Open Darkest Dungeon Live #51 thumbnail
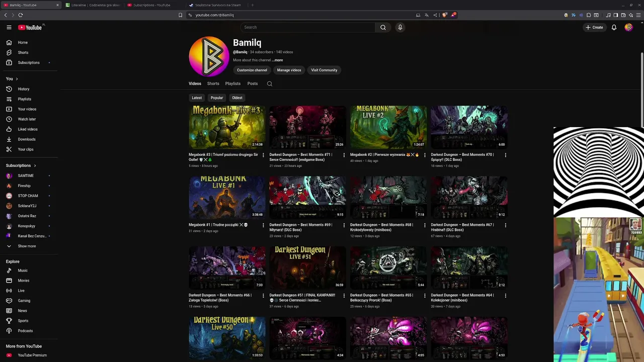The image size is (644, 362). point(307,267)
